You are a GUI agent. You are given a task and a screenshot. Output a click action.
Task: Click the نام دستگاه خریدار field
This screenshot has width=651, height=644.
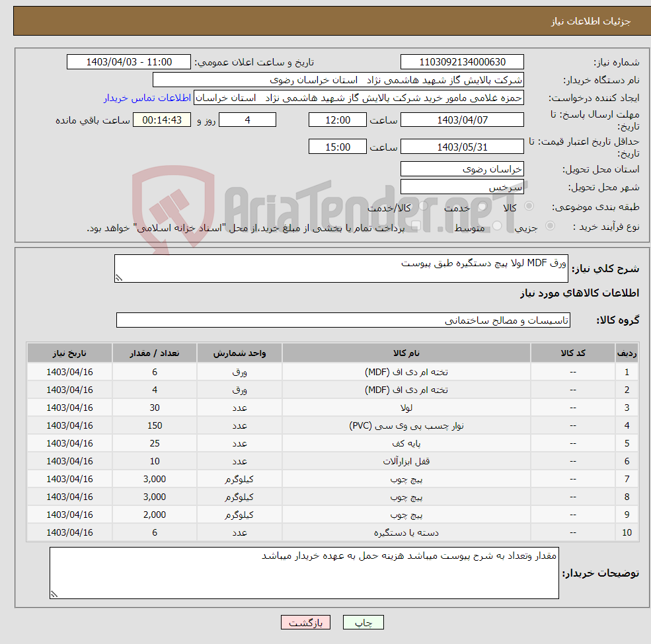click(338, 80)
